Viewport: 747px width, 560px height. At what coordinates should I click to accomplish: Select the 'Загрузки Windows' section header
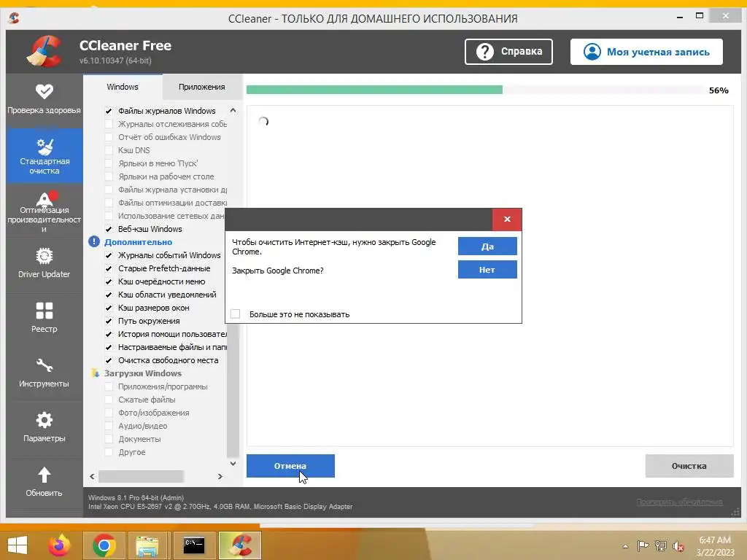point(143,373)
